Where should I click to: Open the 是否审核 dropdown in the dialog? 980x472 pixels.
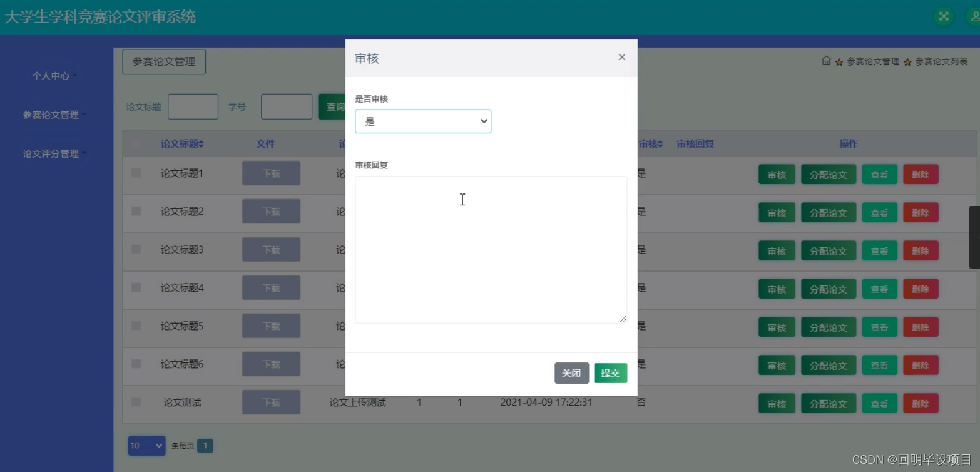[x=423, y=121]
